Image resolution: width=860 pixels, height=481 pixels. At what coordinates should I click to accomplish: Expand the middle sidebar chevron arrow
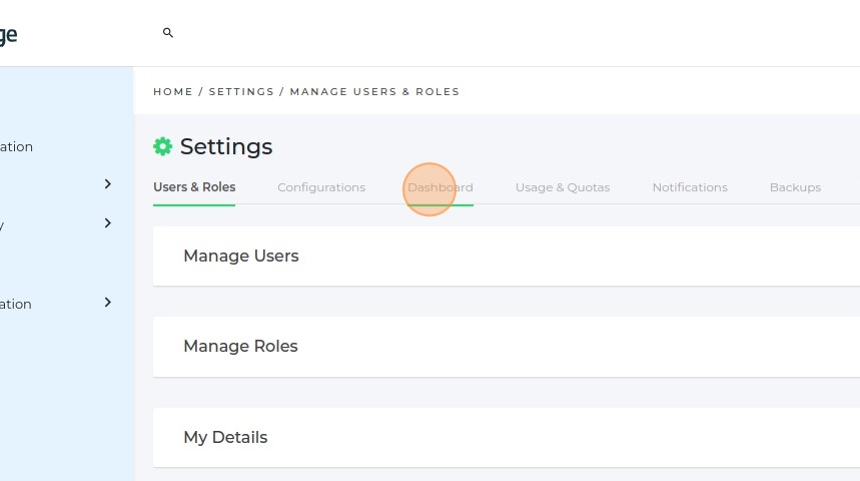[108, 223]
